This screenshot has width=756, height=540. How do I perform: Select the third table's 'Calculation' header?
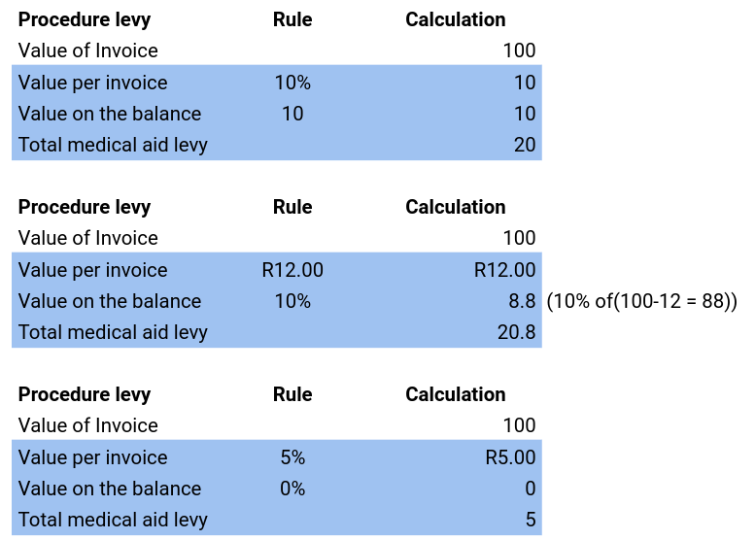(x=455, y=394)
